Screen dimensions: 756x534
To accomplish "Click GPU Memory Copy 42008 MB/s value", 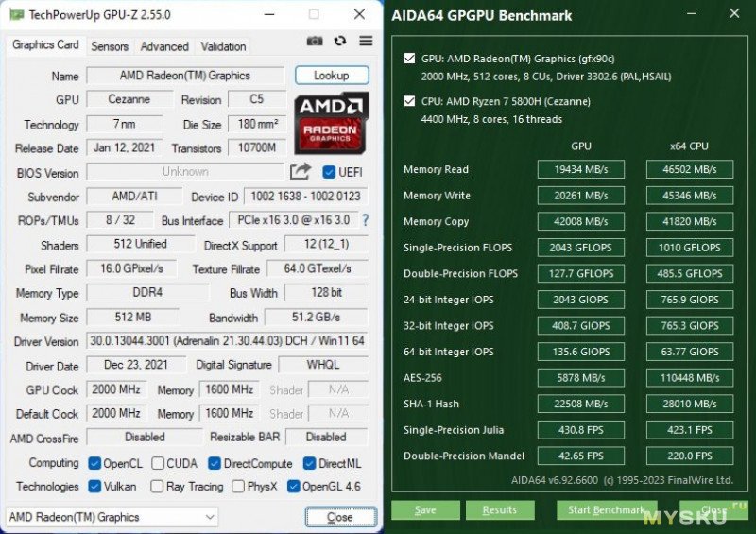I will pyautogui.click(x=581, y=221).
